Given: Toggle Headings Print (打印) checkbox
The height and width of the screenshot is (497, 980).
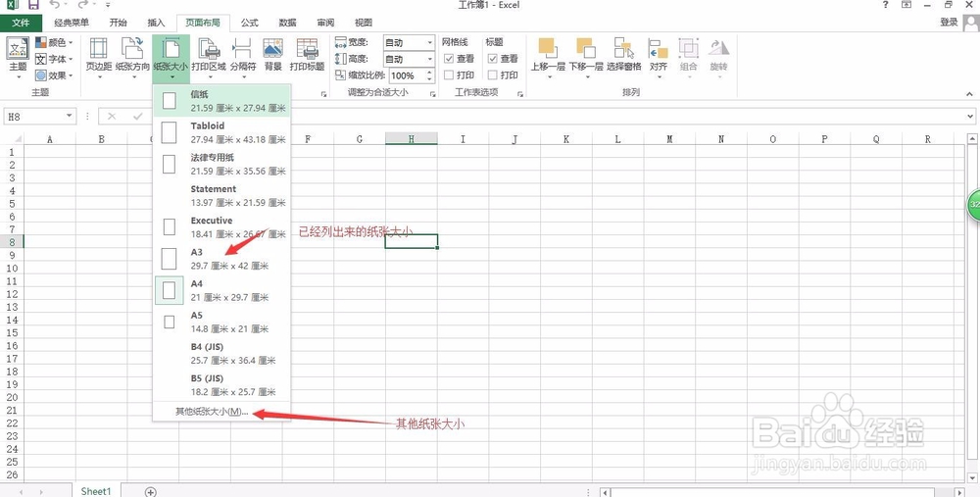Looking at the screenshot, I should [493, 75].
